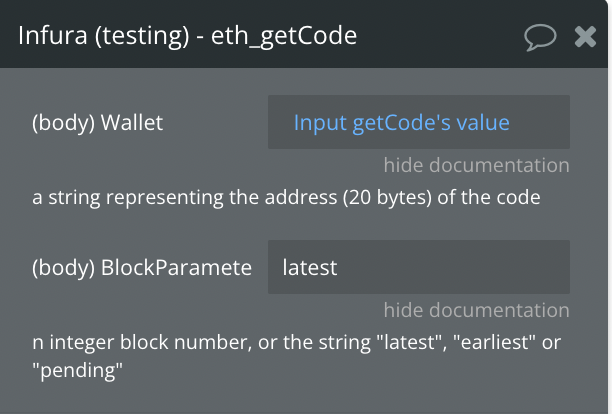Select the (body) Wallet label
This screenshot has width=612, height=414.
(x=97, y=124)
